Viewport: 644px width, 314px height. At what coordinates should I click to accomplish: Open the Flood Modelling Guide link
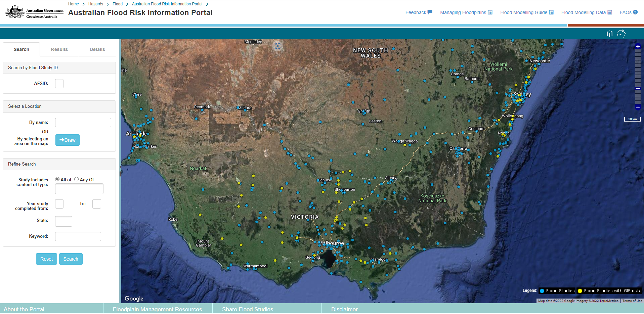[523, 12]
